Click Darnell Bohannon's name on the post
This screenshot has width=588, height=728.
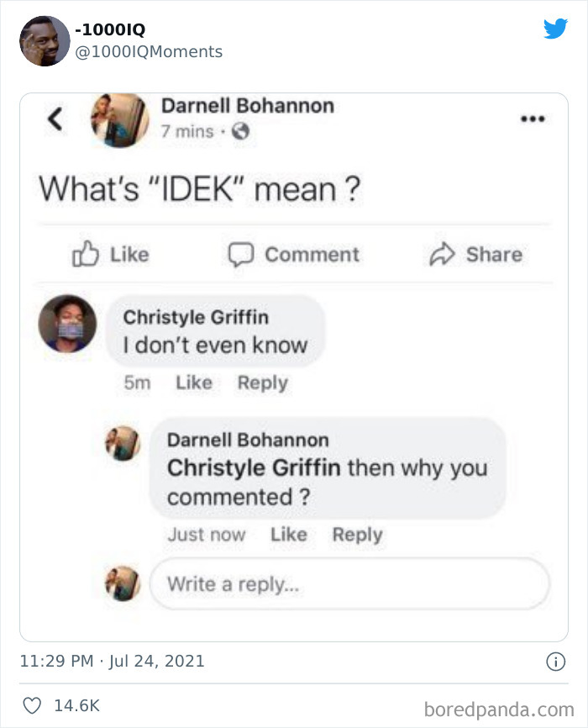[x=245, y=106]
